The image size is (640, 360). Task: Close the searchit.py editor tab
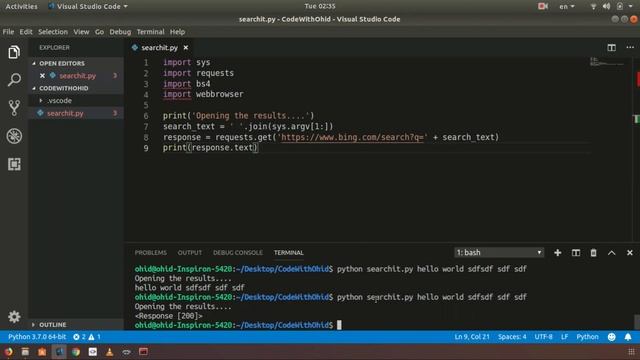coord(186,48)
